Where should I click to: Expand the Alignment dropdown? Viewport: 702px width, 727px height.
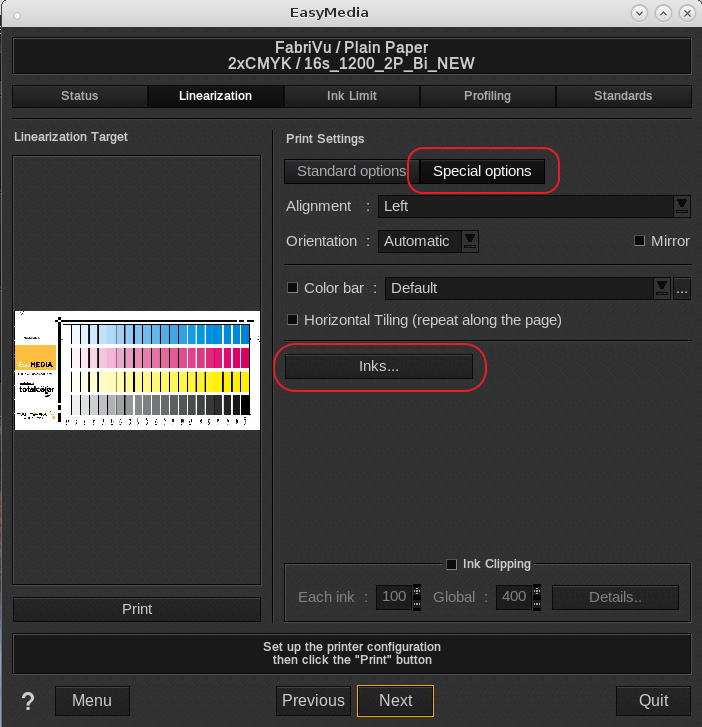[x=682, y=206]
